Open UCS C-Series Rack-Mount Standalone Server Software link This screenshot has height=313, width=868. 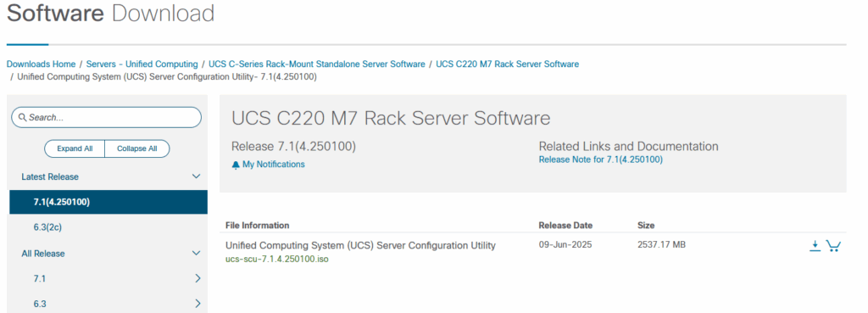[x=317, y=64]
